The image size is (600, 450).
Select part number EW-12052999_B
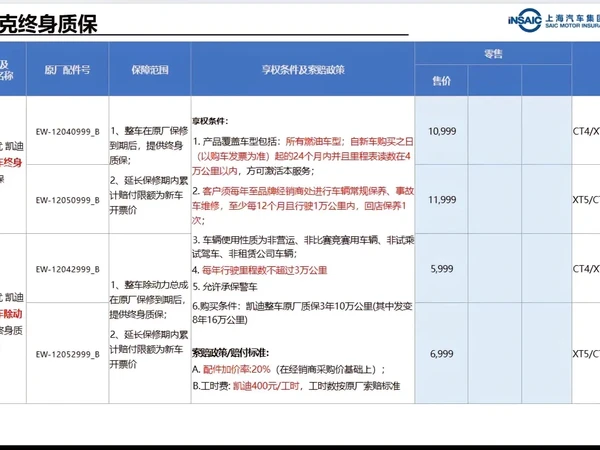tap(67, 354)
